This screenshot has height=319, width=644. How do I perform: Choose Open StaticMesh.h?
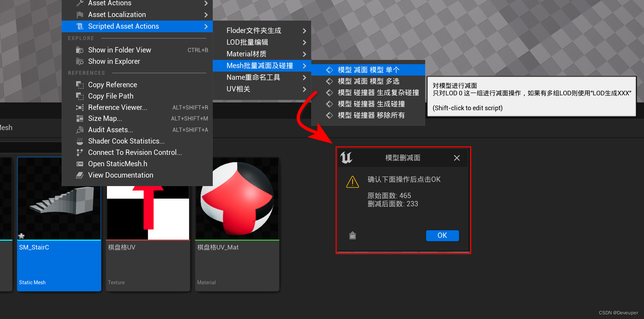point(137,164)
